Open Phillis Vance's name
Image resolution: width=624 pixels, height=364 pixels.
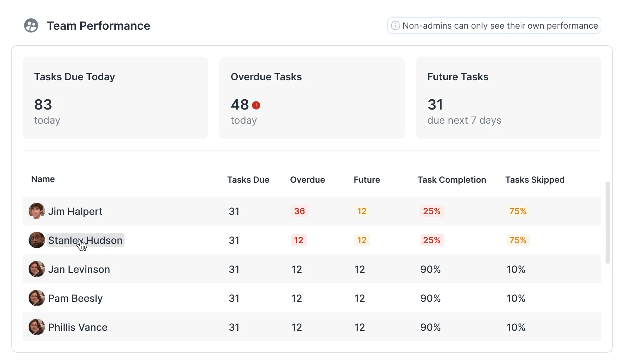point(78,327)
